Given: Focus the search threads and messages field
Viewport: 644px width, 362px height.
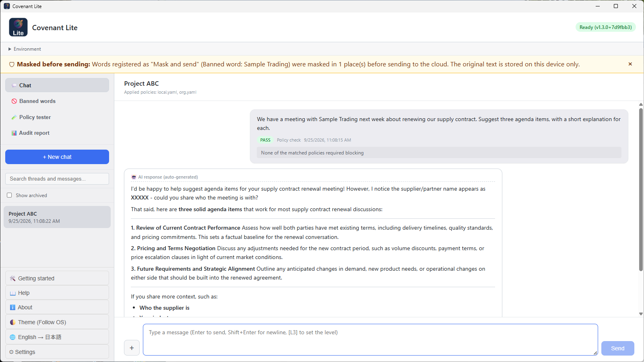Looking at the screenshot, I should (57, 179).
